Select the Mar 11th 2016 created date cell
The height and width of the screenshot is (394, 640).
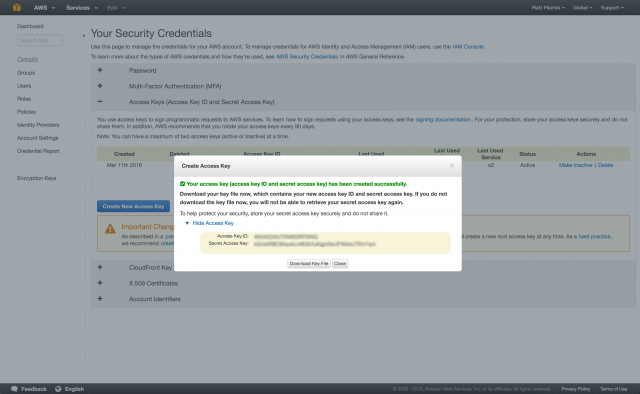click(124, 165)
